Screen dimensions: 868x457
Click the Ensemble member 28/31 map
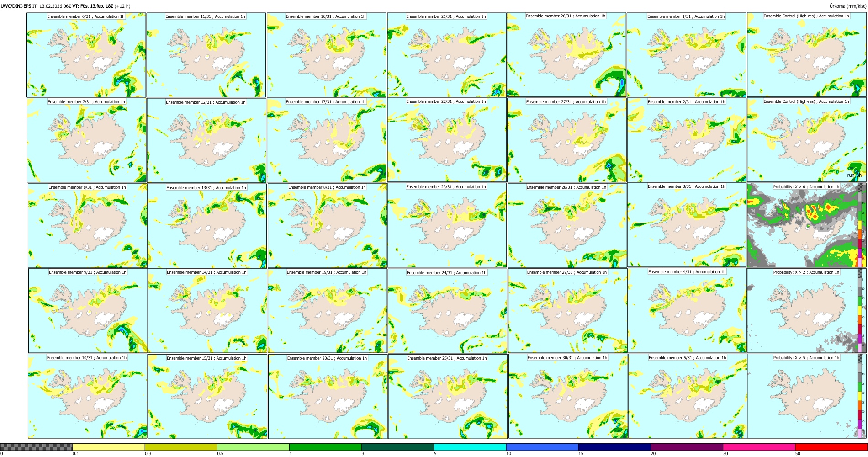pyautogui.click(x=567, y=226)
